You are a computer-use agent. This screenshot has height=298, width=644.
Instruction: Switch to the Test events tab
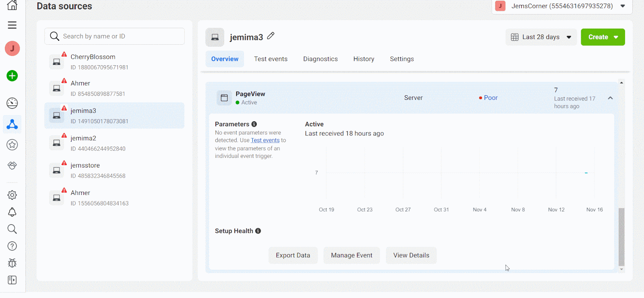click(x=270, y=59)
